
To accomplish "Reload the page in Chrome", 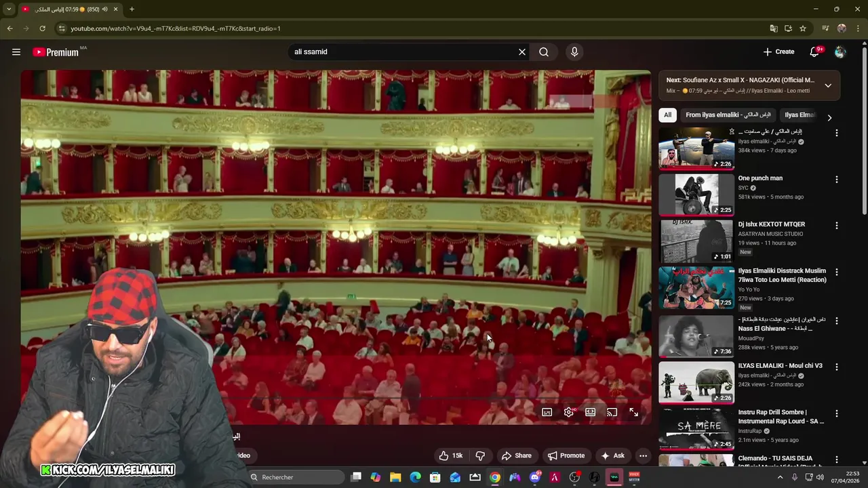I will (x=42, y=28).
